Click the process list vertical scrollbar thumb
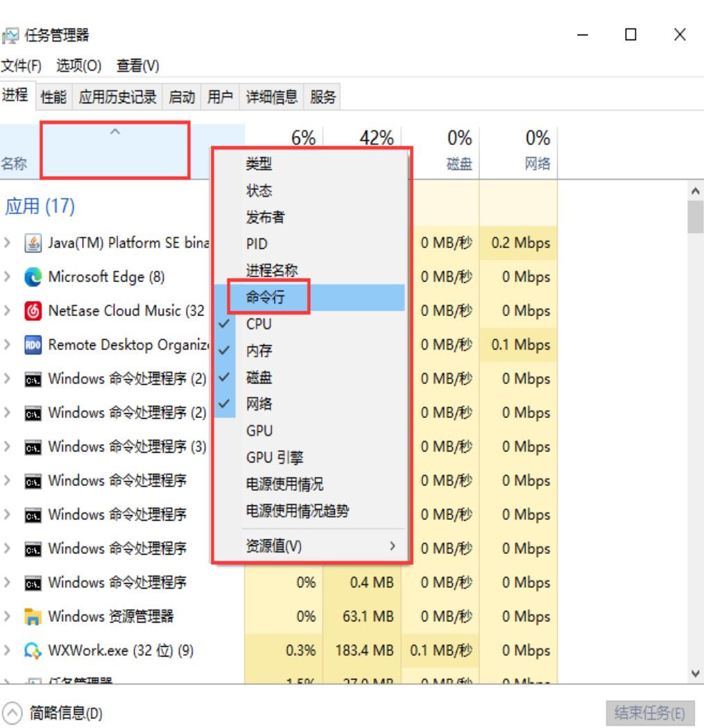704x728 pixels. pos(696,217)
